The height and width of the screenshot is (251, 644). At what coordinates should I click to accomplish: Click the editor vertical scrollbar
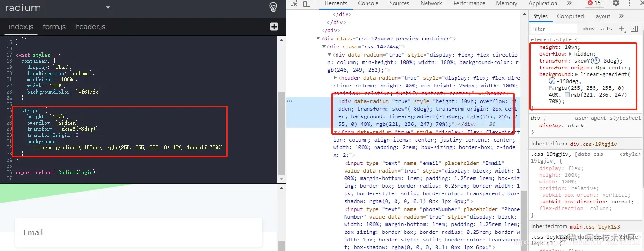(x=281, y=133)
